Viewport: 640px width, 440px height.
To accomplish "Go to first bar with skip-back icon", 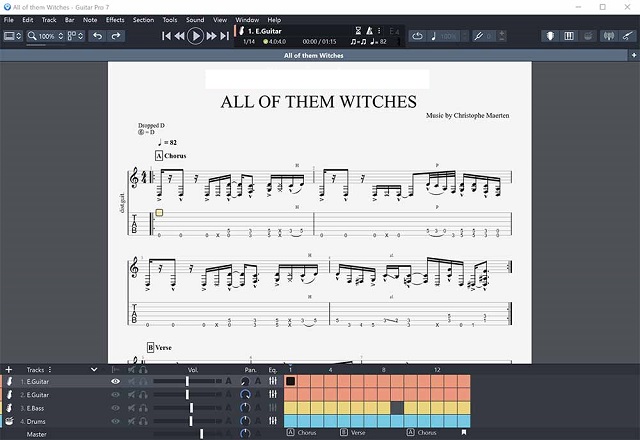I will point(166,36).
